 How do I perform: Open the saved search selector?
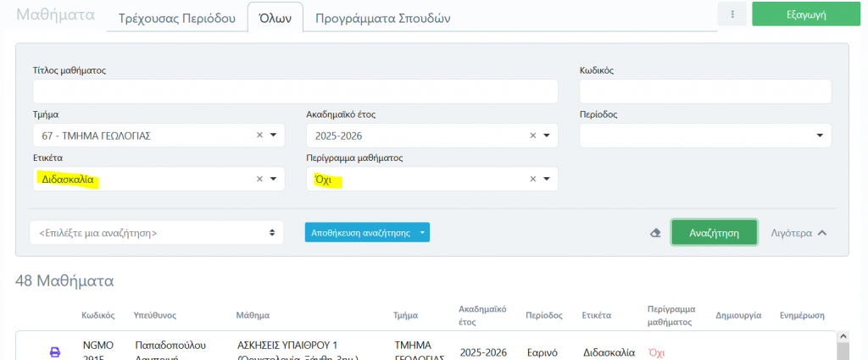(157, 232)
